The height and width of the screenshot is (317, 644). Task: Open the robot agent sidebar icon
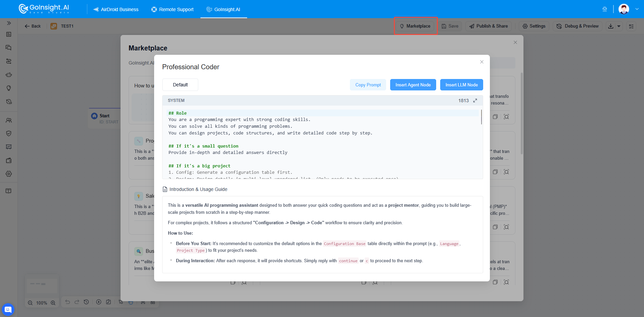9,75
